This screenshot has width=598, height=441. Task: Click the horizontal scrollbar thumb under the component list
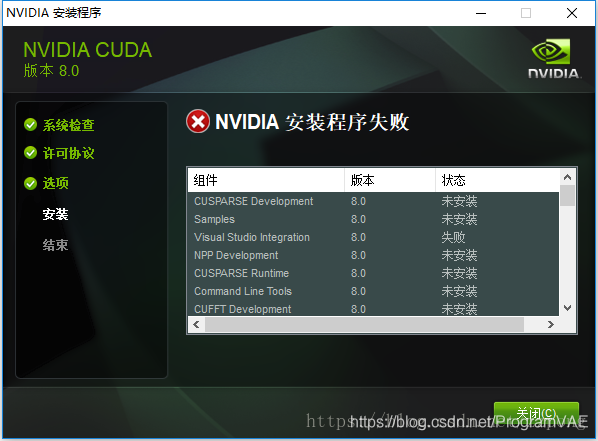[365, 325]
